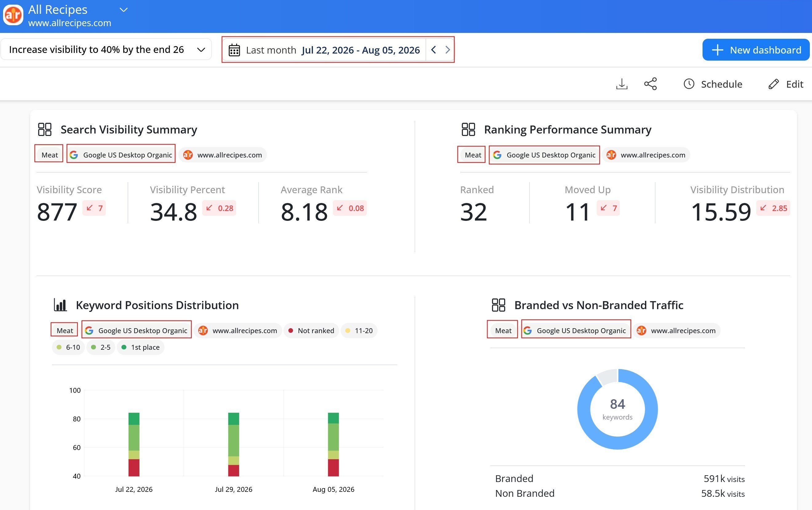Select Meat tag in Branded vs Non-Branded

click(x=503, y=331)
